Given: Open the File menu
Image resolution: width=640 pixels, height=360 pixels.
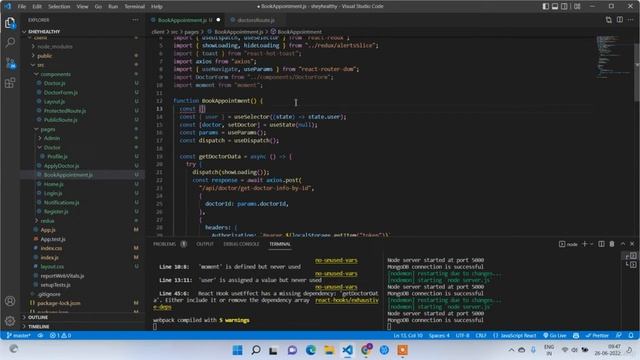Looking at the screenshot, I should click(x=22, y=7).
